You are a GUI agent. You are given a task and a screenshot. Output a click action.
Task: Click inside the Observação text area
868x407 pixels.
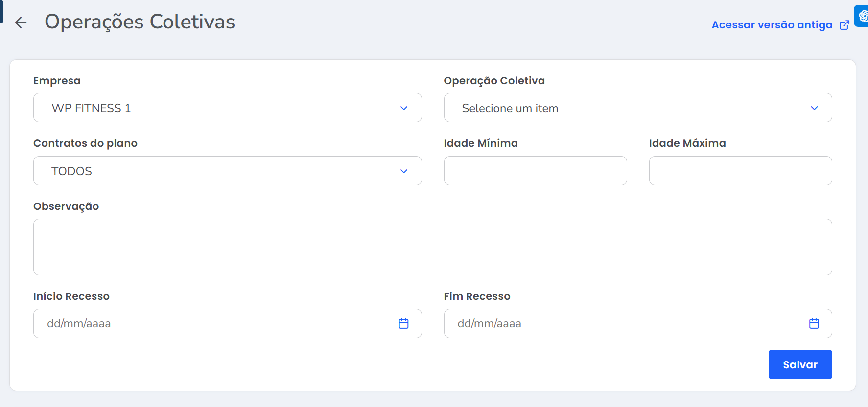(x=432, y=247)
